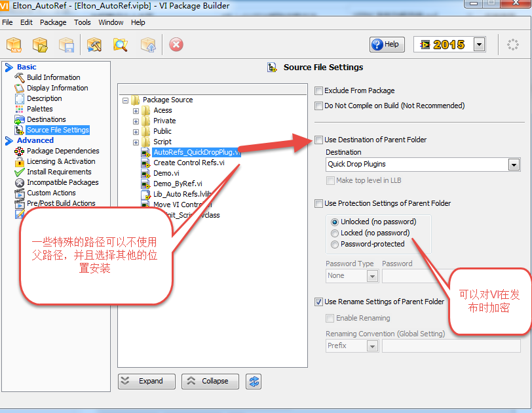Click the New Package toolbar icon
532x413 pixels.
click(14, 45)
